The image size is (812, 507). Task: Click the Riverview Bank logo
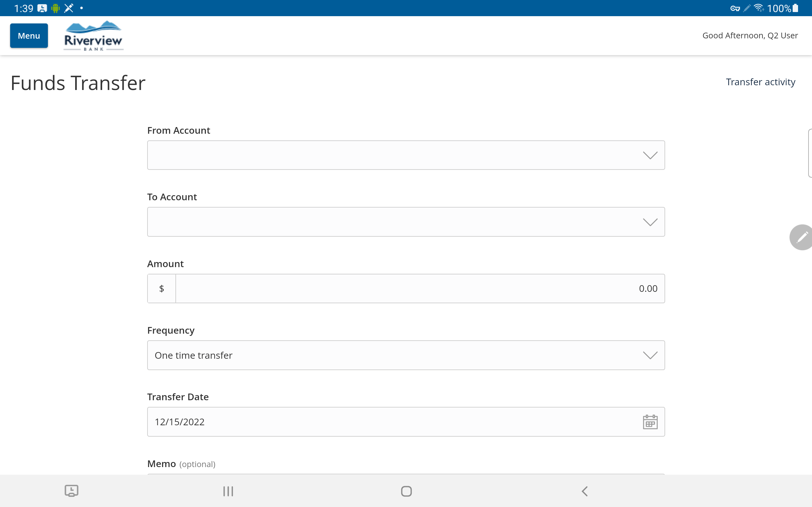(93, 36)
